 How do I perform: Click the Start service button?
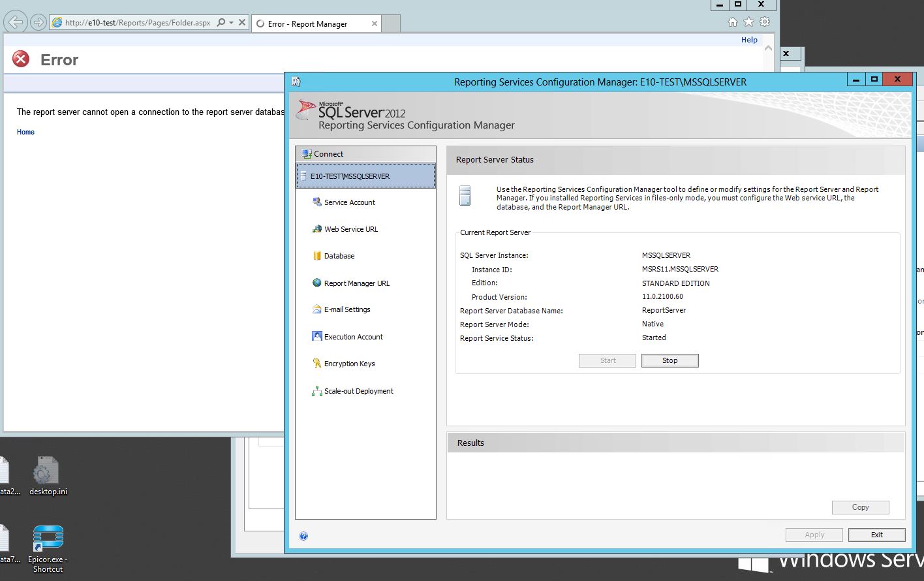tap(608, 360)
